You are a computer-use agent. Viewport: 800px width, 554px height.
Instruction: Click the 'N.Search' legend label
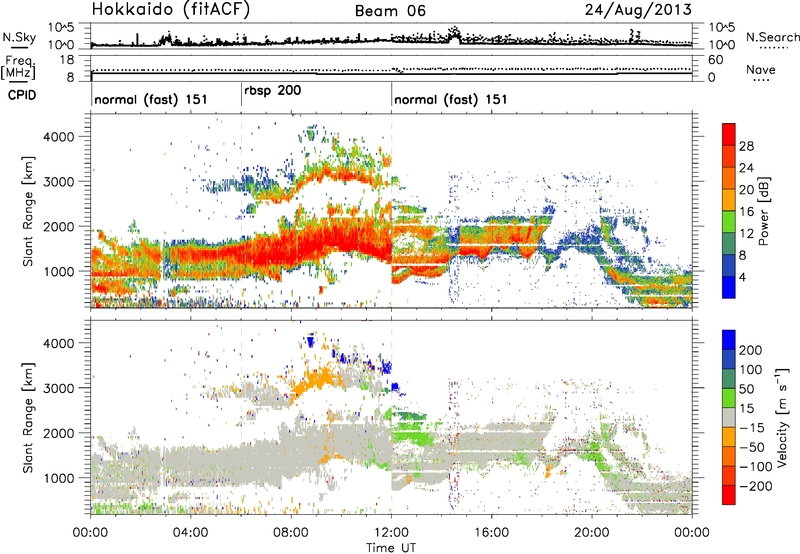[772, 37]
